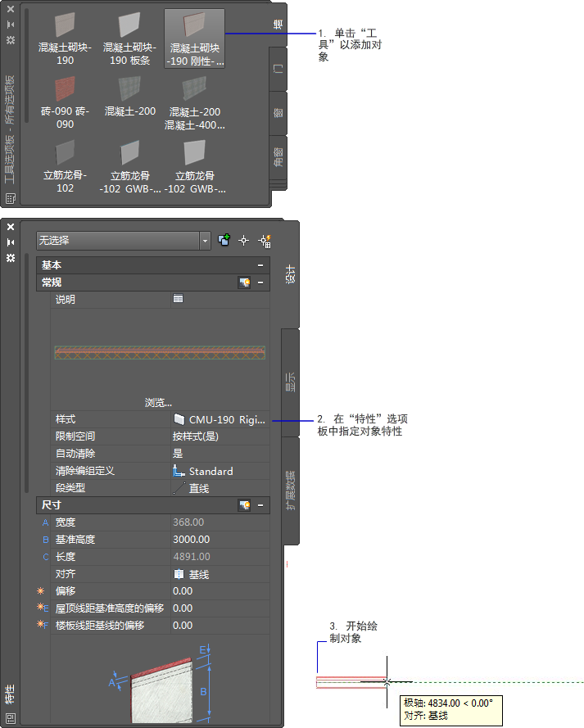The width and height of the screenshot is (584, 728).
Task: Open tool palette settings icon at bottom
Action: pyautogui.click(x=10, y=199)
